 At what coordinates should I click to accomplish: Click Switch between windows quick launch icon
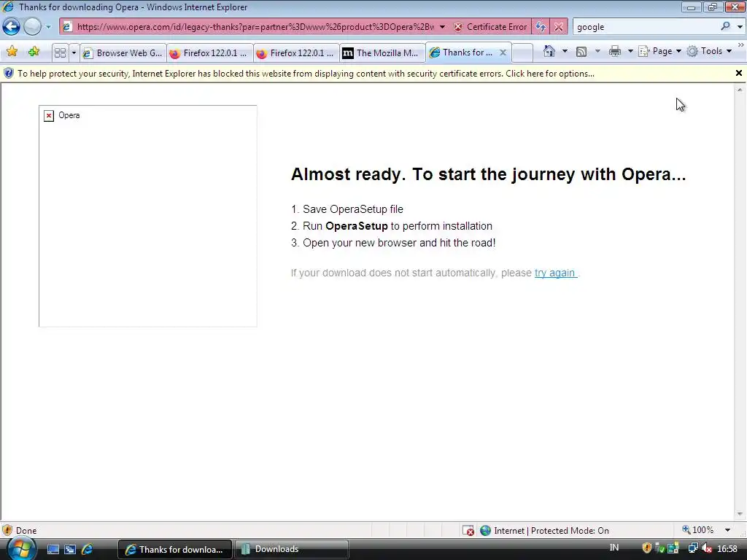pos(70,550)
